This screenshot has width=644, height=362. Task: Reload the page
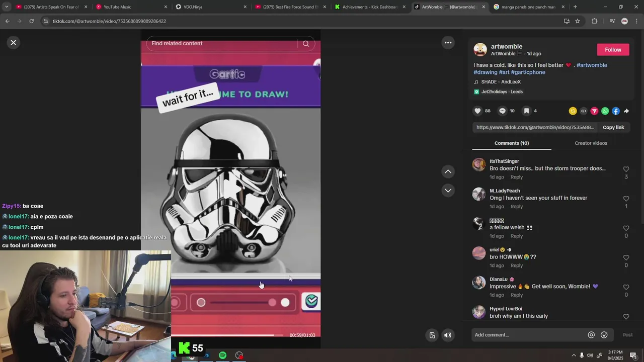click(31, 21)
